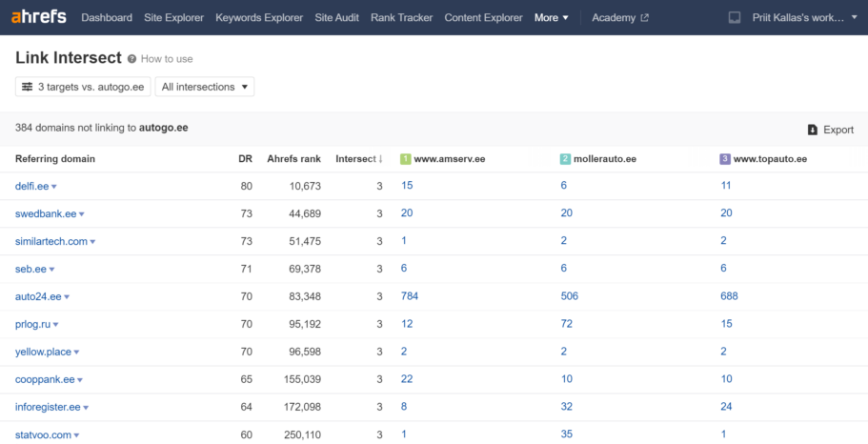Image resolution: width=868 pixels, height=444 pixels.
Task: Open the cooppank.ee domain link
Action: (45, 380)
